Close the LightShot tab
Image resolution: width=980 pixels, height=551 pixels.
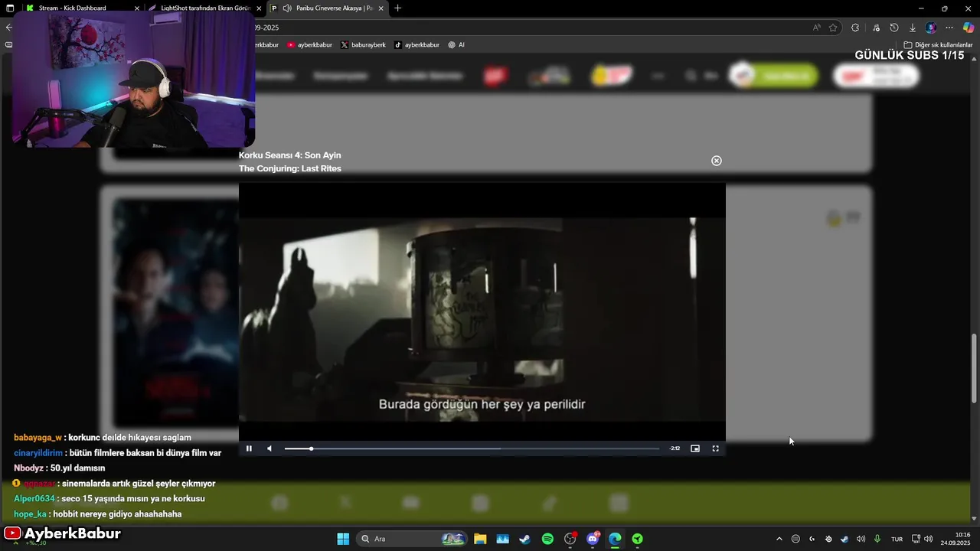tap(259, 8)
